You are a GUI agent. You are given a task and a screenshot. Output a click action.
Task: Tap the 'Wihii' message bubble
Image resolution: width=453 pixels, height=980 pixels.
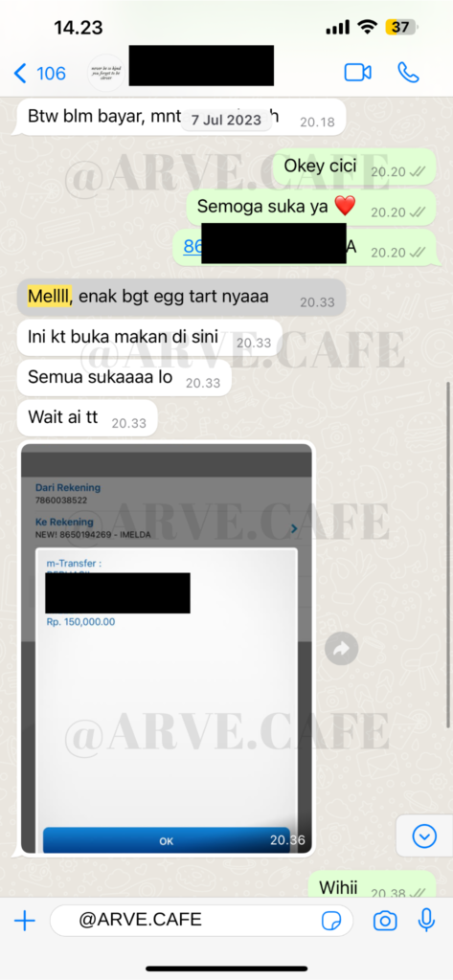pos(373,887)
